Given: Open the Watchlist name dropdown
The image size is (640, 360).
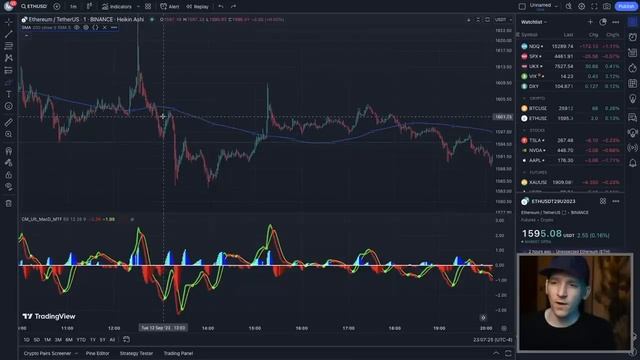Looking at the screenshot, I should 534,22.
